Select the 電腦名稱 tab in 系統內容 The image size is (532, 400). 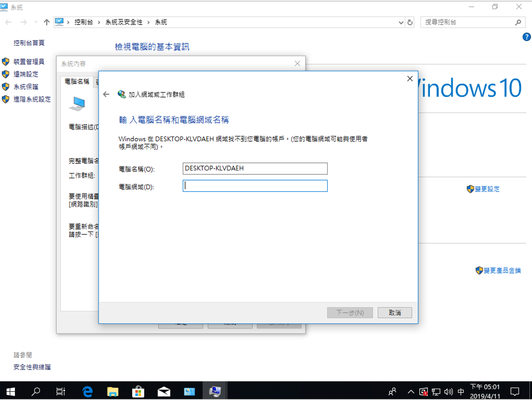click(77, 82)
